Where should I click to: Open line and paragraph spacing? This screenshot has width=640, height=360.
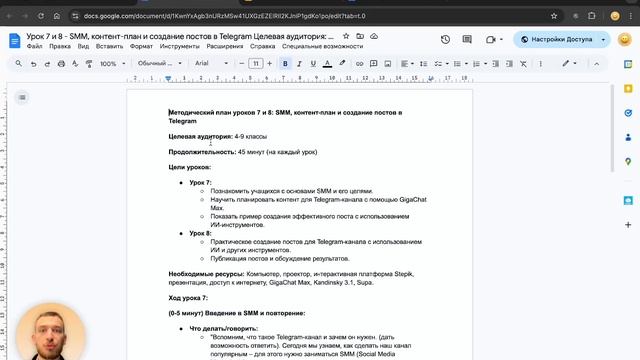click(x=423, y=64)
